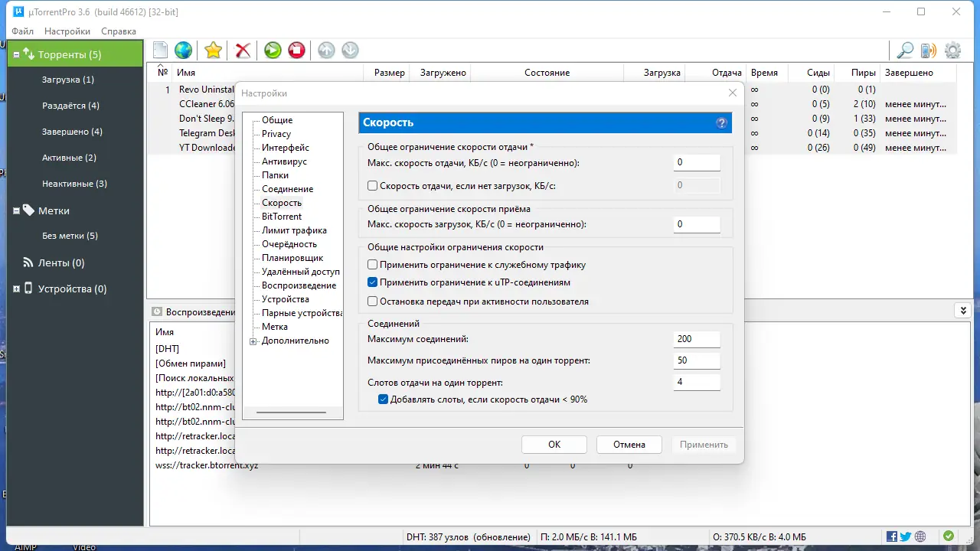
Task: Click the move up queue arrow icon
Action: pyautogui.click(x=326, y=51)
